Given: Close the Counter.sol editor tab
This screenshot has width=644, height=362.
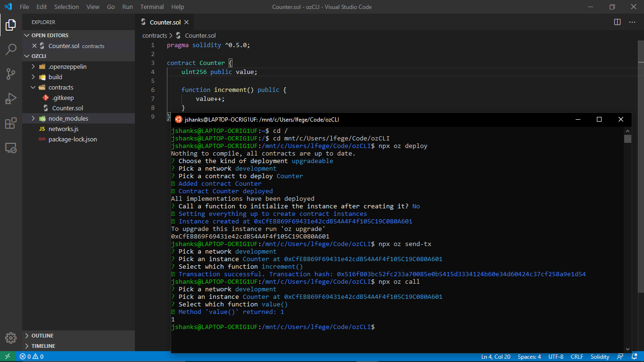Looking at the screenshot, I should point(186,22).
